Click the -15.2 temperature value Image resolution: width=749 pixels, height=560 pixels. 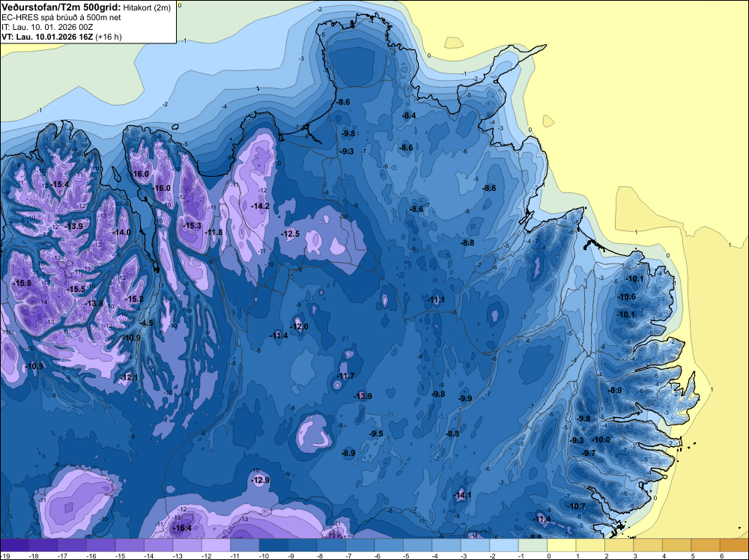click(134, 299)
